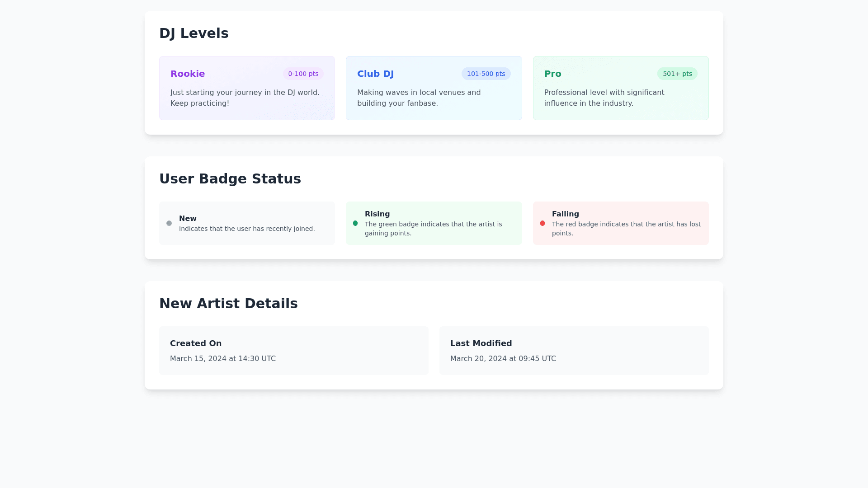Click the Last Modified date value
This screenshot has width=868, height=488.
click(503, 358)
